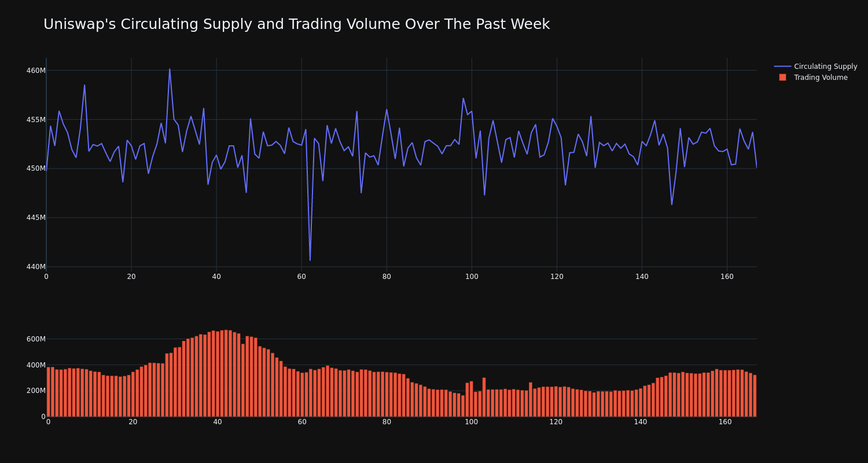The image size is (868, 463).
Task: Click the 455M y-axis label
Action: tap(36, 120)
